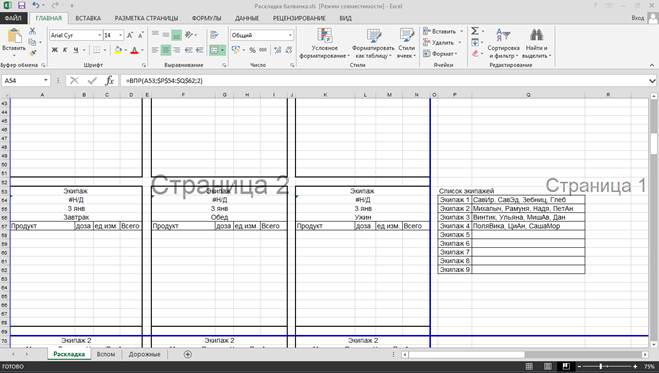
Task: Toggle underline (Ч) formatting
Action: point(76,50)
